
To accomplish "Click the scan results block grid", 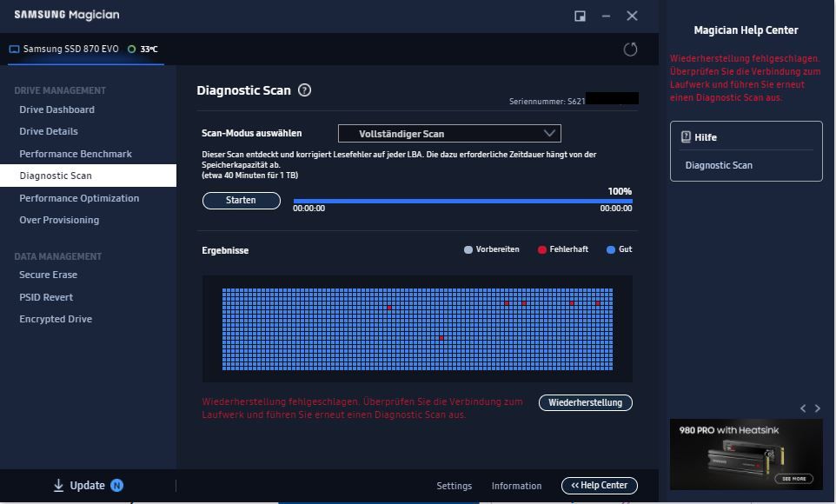I will (417, 329).
